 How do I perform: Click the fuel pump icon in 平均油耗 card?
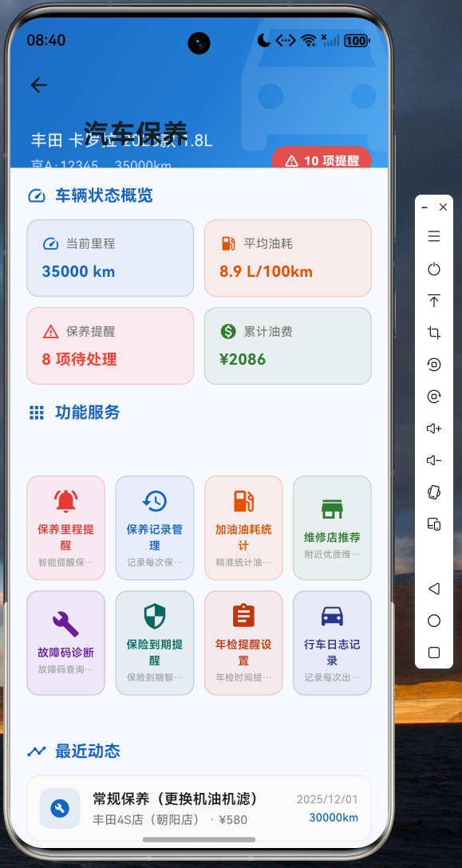228,243
